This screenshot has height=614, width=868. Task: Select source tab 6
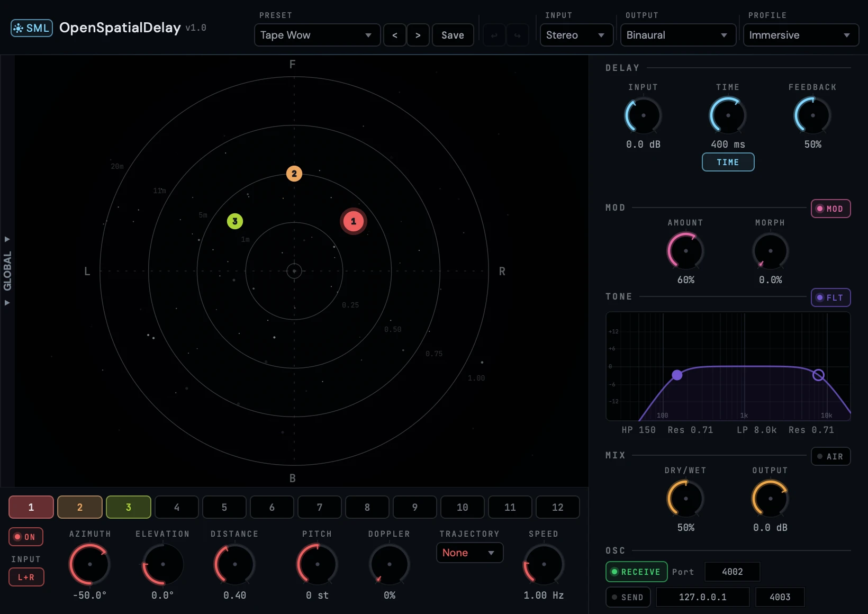(272, 507)
